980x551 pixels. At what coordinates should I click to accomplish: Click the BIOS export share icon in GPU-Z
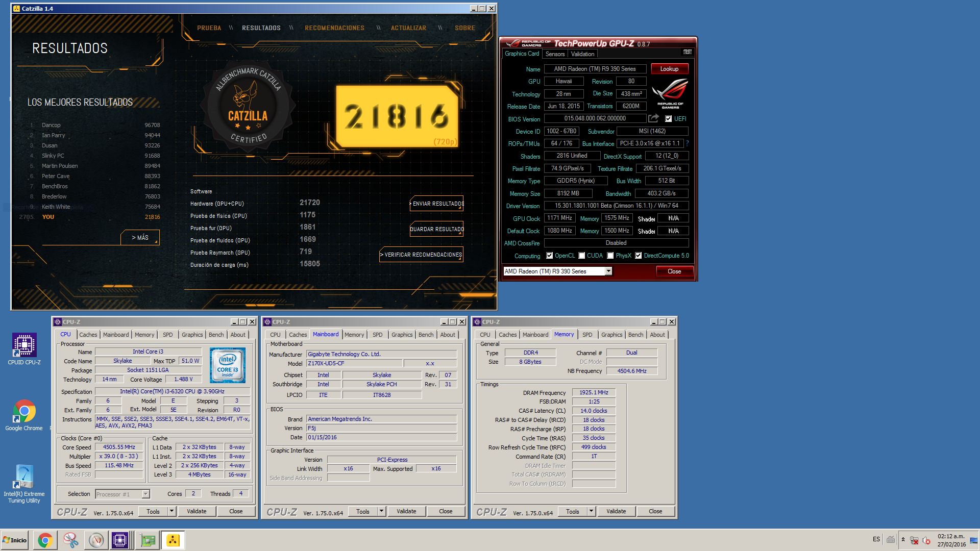coord(653,118)
